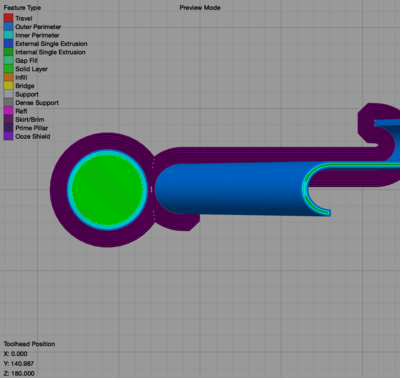
Task: Click the green solid layer circle
Action: click(107, 189)
